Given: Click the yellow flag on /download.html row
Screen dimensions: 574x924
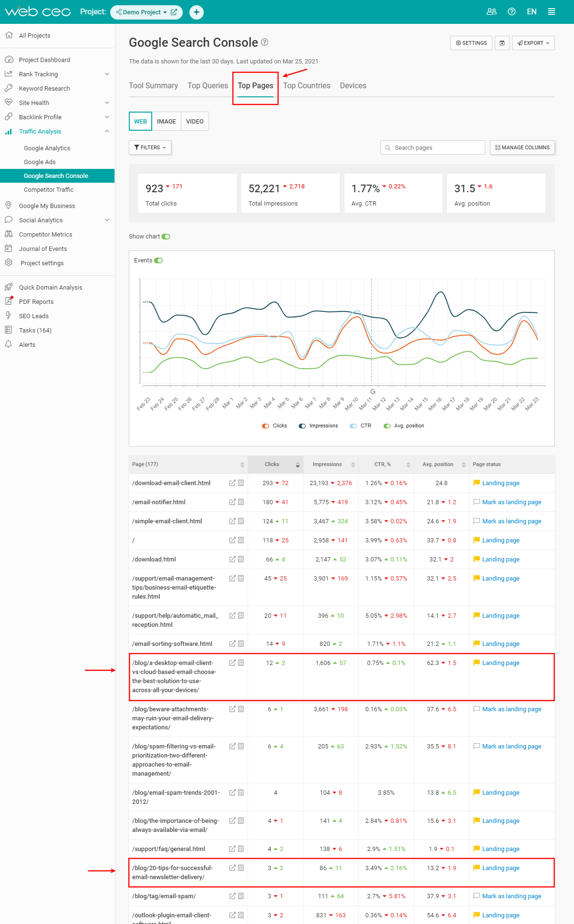Looking at the screenshot, I should coord(476,559).
